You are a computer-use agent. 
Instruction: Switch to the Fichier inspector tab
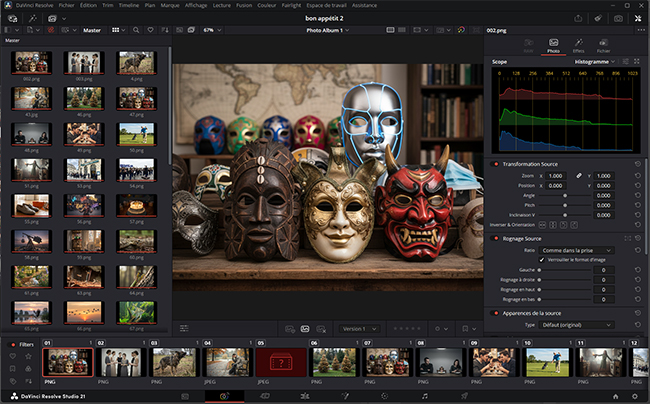point(603,46)
